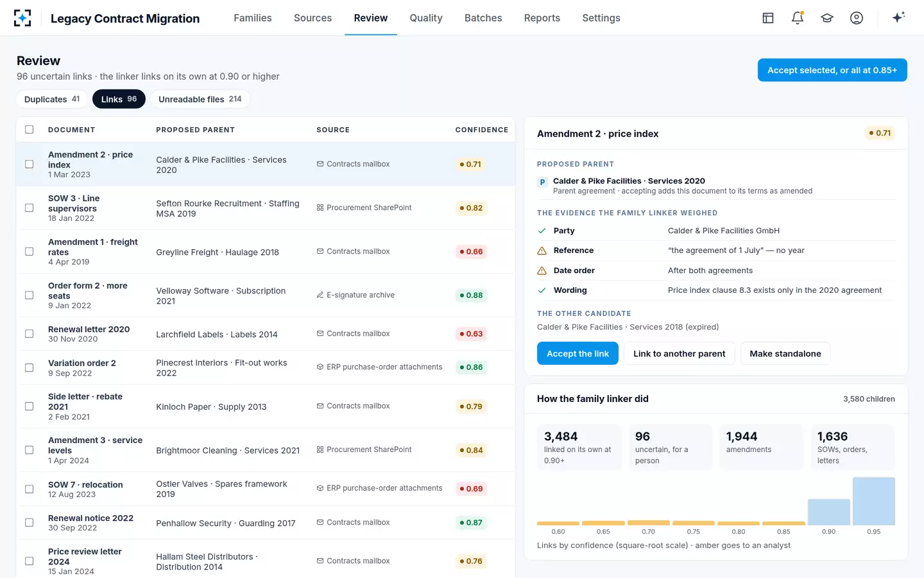924x578 pixels.
Task: Click ERP icon in SOW 7 relocation row
Action: coord(320,489)
